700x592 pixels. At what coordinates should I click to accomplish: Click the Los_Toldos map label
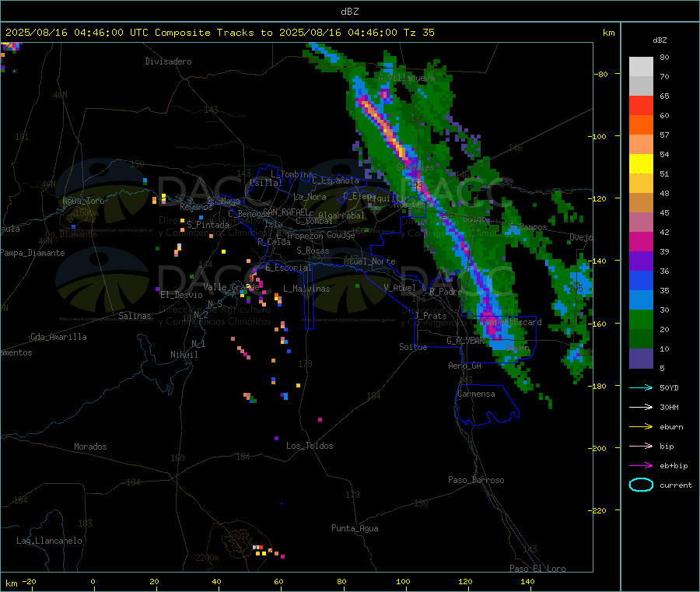310,446
